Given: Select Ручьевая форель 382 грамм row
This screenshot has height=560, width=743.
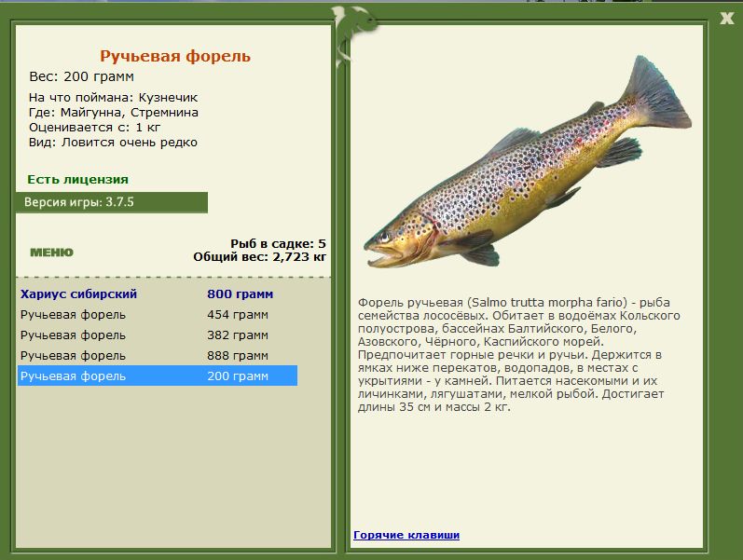Looking at the screenshot, I should tap(158, 335).
